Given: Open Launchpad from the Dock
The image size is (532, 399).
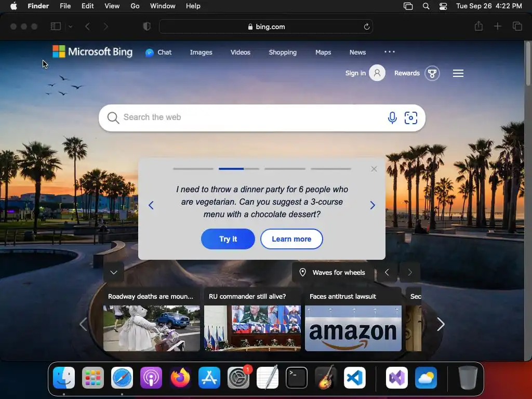Looking at the screenshot, I should pos(93,378).
